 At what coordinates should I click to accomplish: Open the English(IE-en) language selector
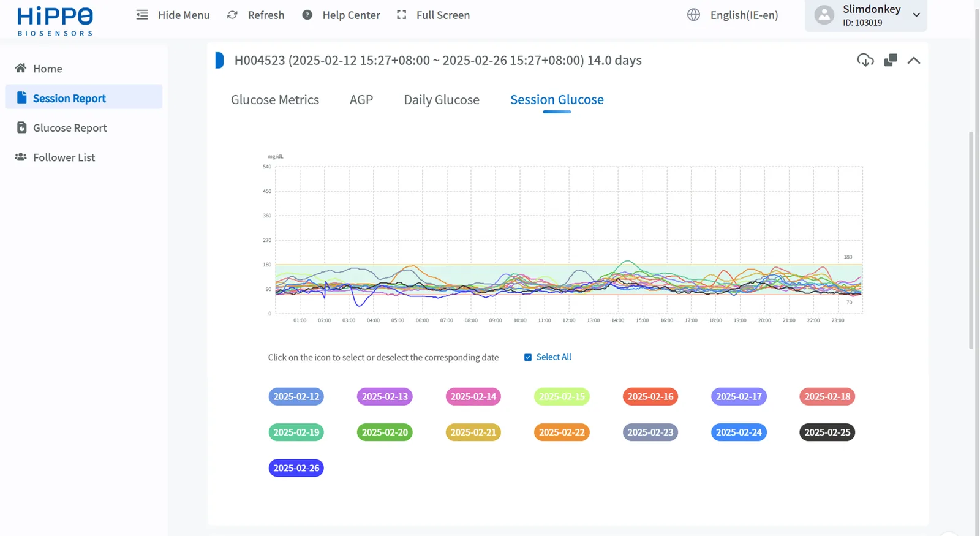pos(744,15)
